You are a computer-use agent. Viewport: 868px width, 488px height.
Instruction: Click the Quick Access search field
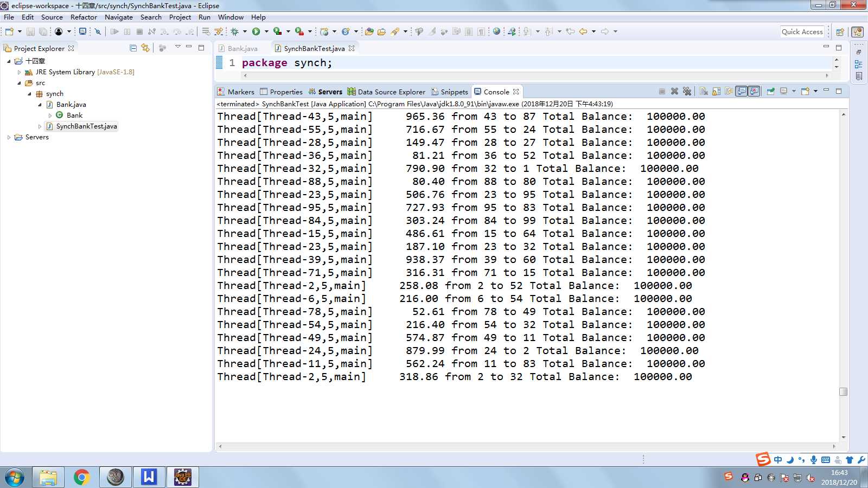[802, 31]
